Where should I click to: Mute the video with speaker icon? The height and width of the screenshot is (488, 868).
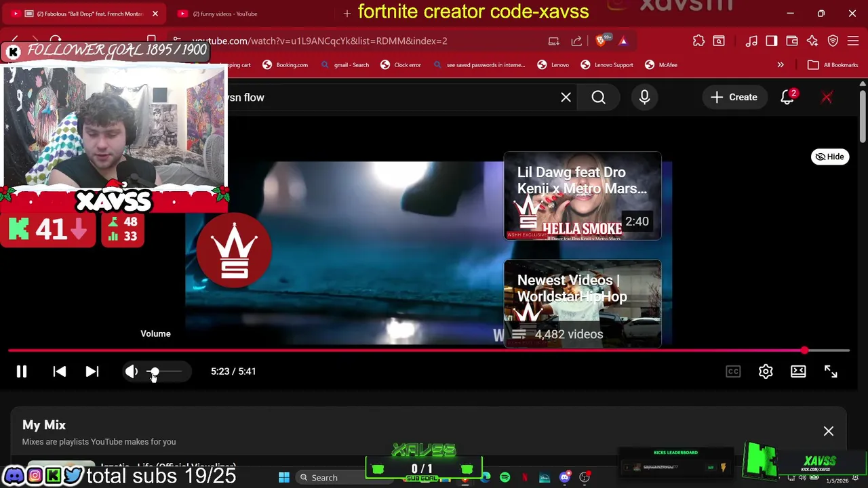tap(132, 371)
